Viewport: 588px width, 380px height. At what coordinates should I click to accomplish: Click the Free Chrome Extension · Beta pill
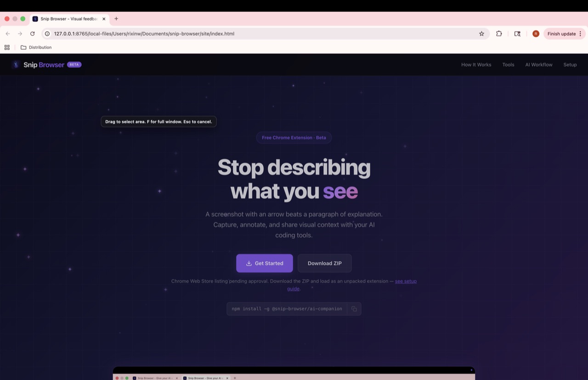coord(294,138)
